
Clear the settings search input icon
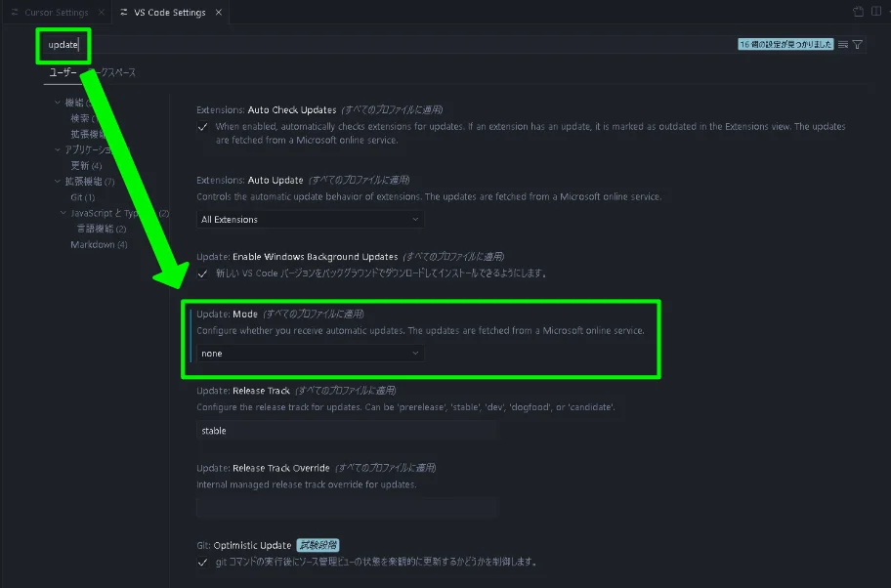click(843, 44)
